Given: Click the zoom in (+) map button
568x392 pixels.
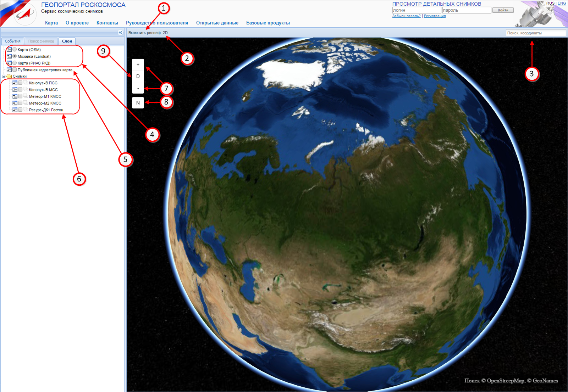Looking at the screenshot, I should (x=138, y=65).
